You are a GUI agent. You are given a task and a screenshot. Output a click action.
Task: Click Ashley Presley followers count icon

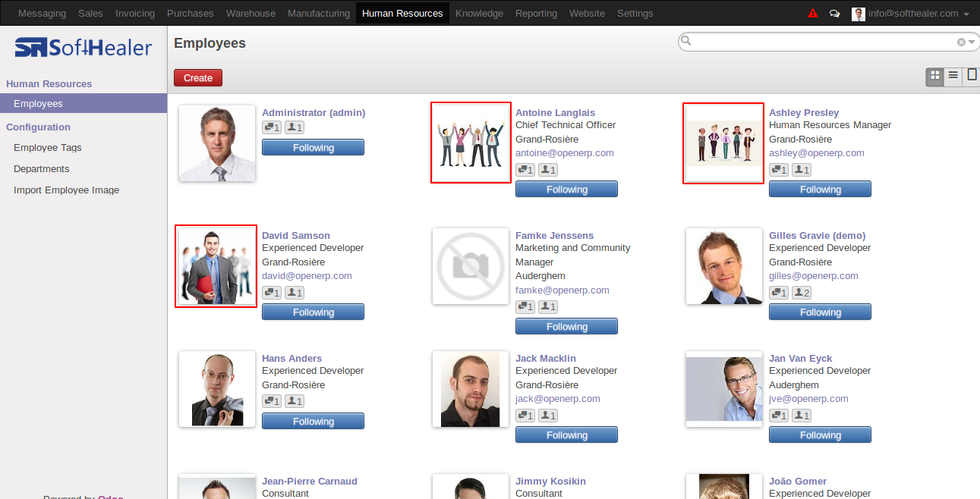[x=802, y=170]
